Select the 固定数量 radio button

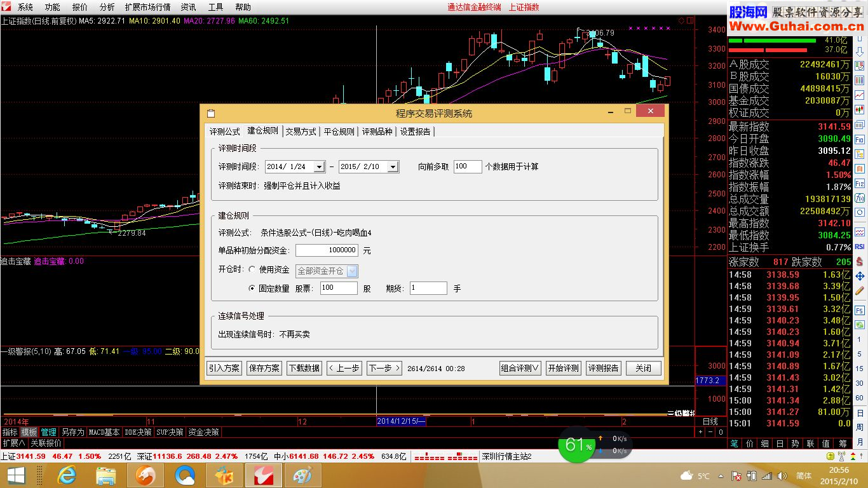coord(252,288)
